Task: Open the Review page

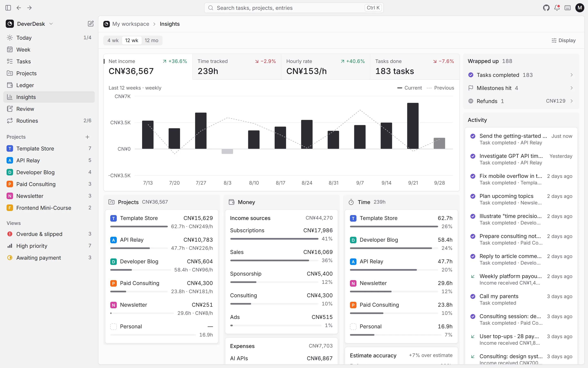Action: [x=49, y=109]
